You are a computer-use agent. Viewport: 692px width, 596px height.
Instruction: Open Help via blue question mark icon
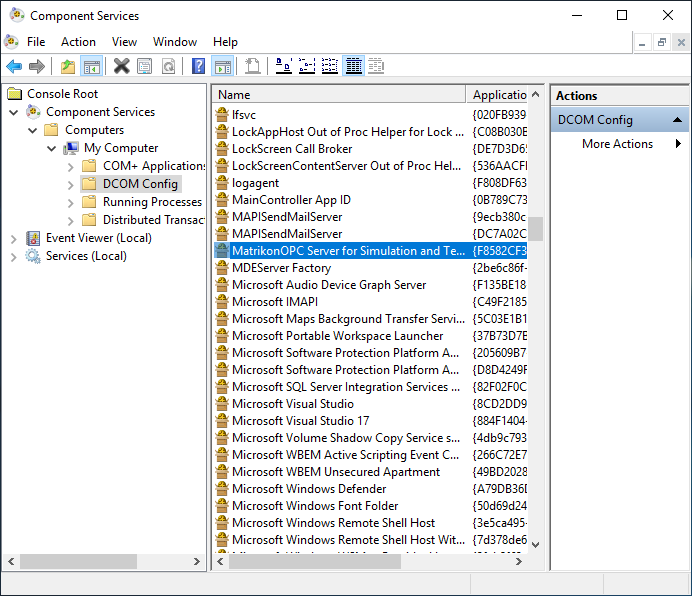(199, 67)
